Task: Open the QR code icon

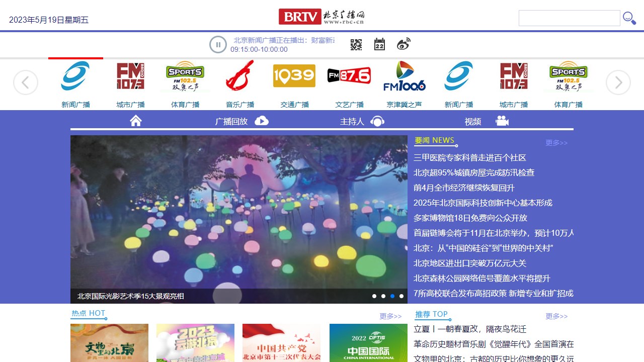Action: [356, 44]
